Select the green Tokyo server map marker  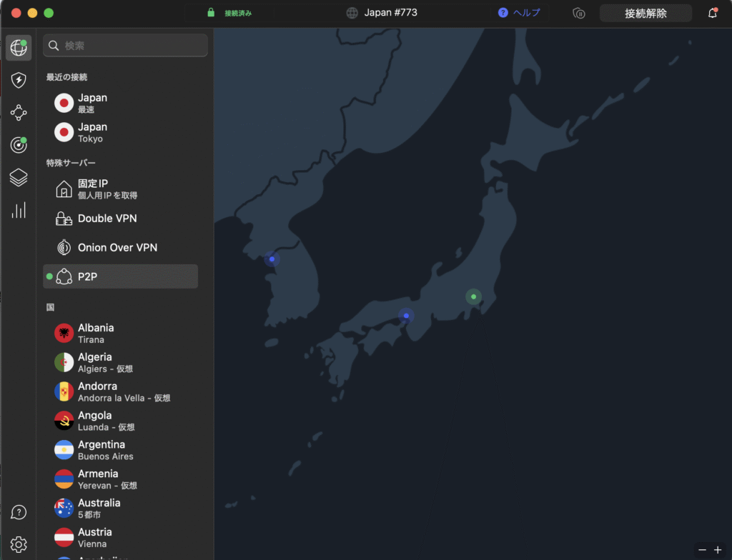click(x=473, y=297)
